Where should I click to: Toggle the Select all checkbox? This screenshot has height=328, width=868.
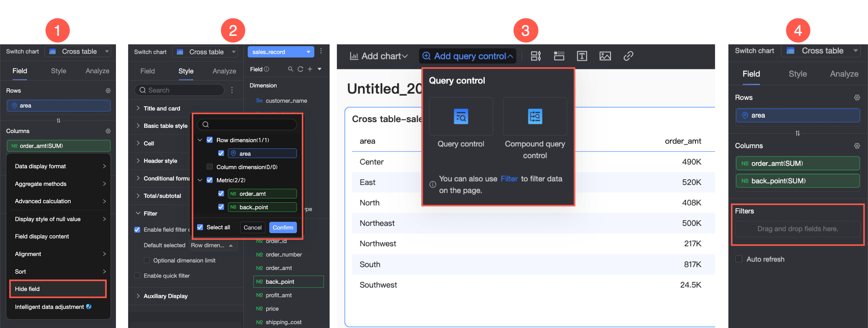point(200,227)
